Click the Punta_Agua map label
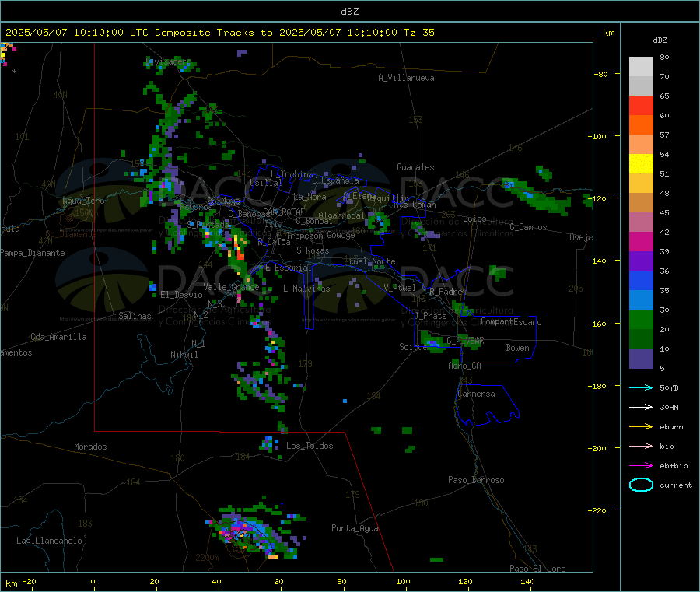Screen dimensions: 700x592 (355, 528)
